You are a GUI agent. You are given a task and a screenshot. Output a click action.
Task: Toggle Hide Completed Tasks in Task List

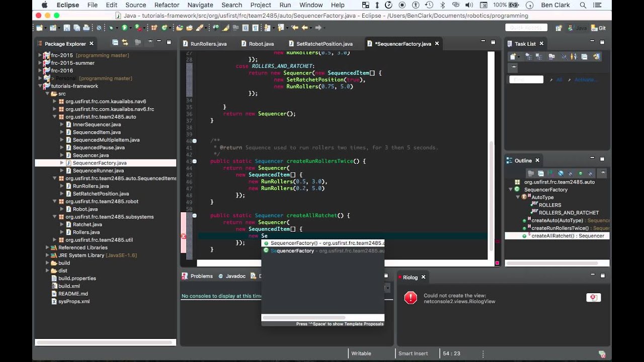(564, 56)
